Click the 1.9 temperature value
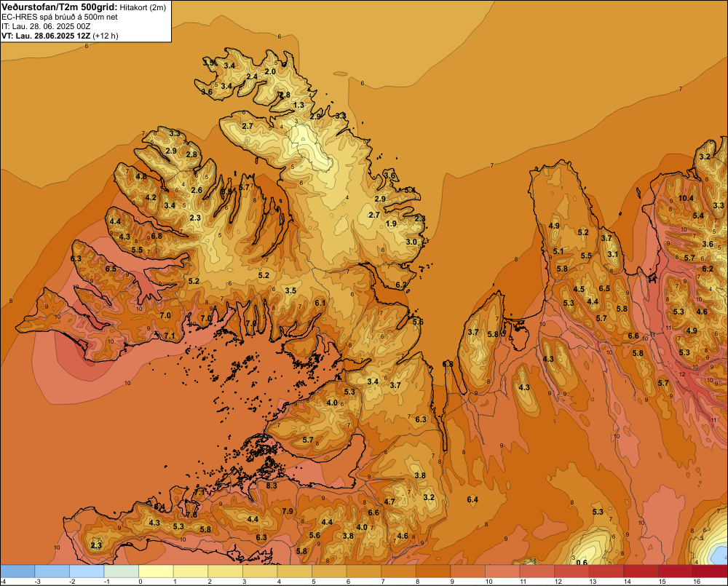The width and height of the screenshot is (728, 586). point(392,223)
